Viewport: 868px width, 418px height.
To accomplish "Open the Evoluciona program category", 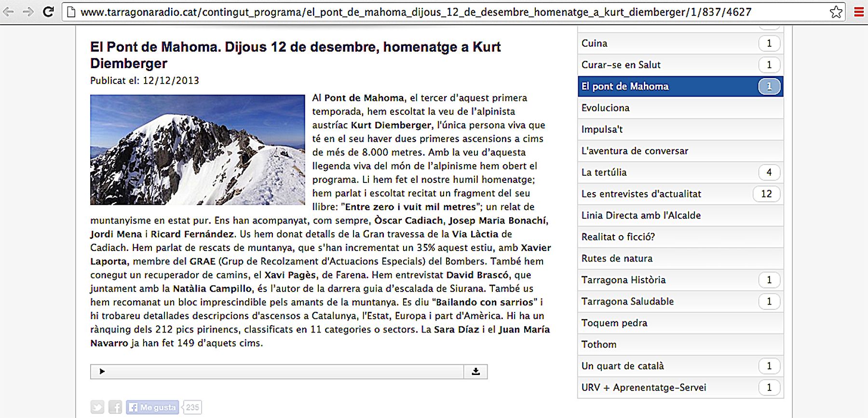I will (x=680, y=108).
